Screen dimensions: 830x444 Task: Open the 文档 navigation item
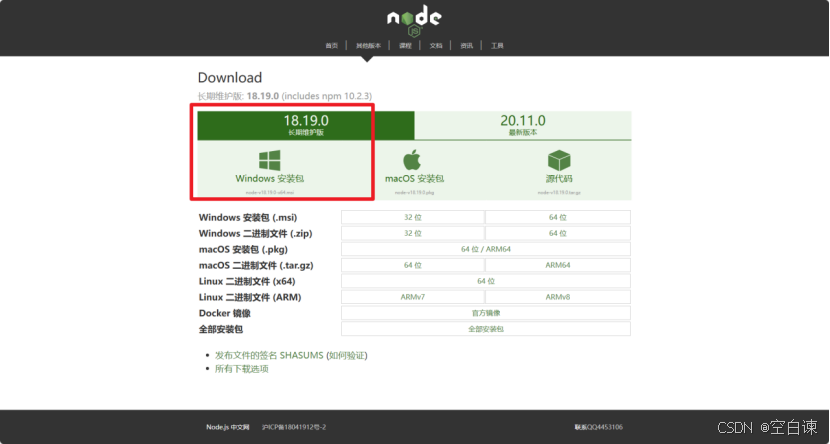436,46
